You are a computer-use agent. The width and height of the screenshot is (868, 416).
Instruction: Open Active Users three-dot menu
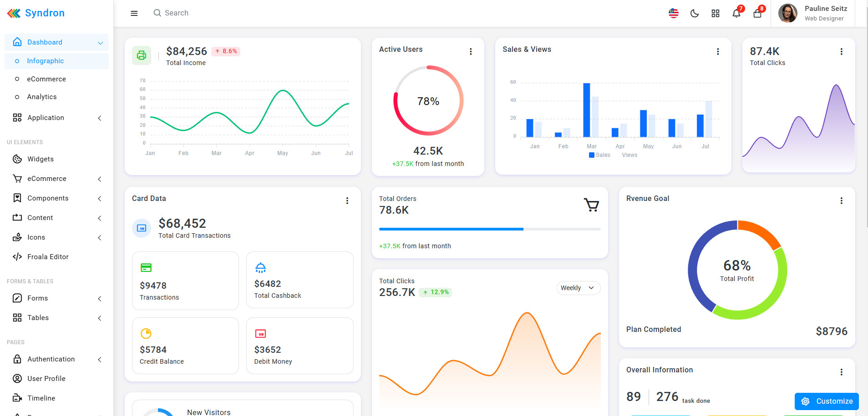coord(471,52)
